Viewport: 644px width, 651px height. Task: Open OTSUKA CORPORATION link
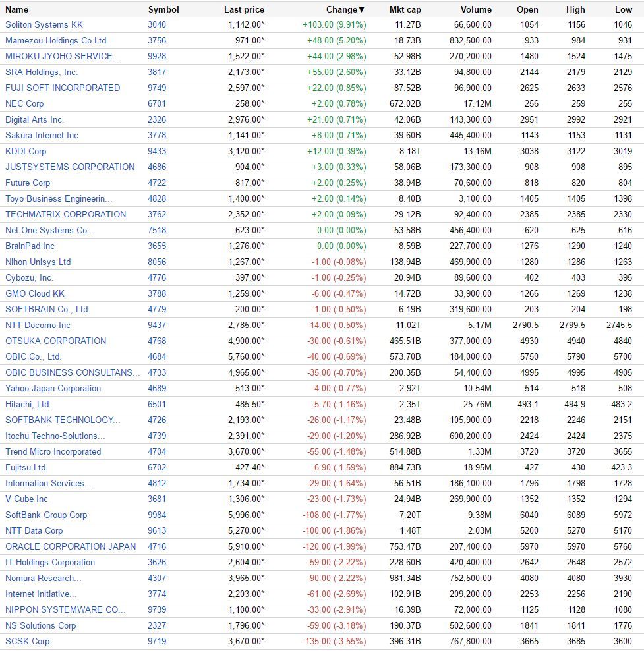(55, 341)
